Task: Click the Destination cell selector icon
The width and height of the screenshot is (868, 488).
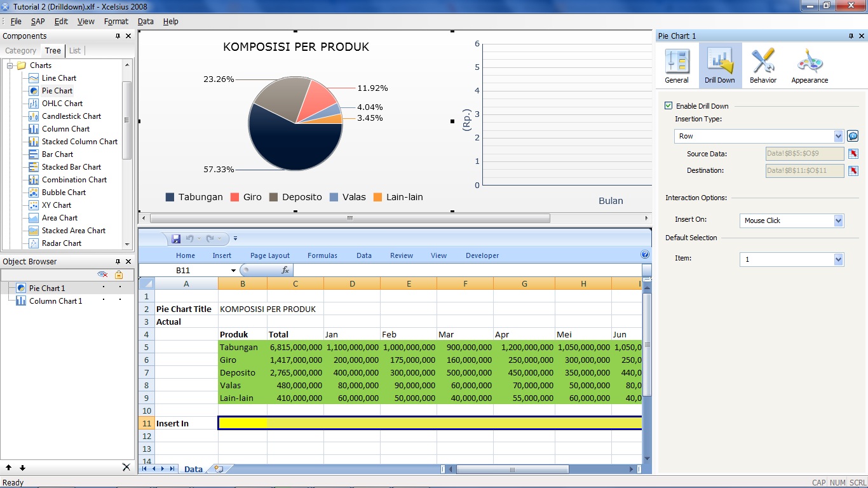Action: (x=853, y=170)
